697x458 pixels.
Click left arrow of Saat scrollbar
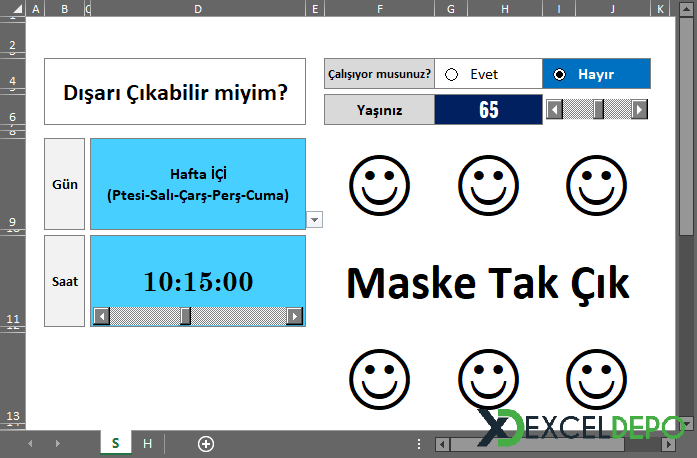click(100, 316)
